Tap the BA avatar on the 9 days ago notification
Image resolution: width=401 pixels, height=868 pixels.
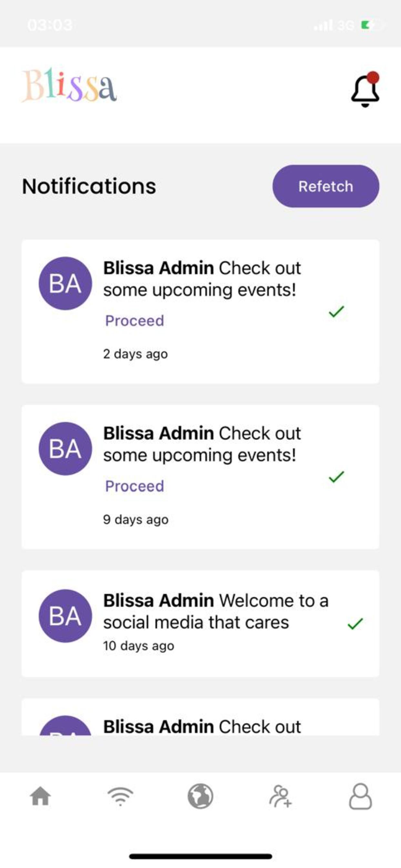pos(66,449)
